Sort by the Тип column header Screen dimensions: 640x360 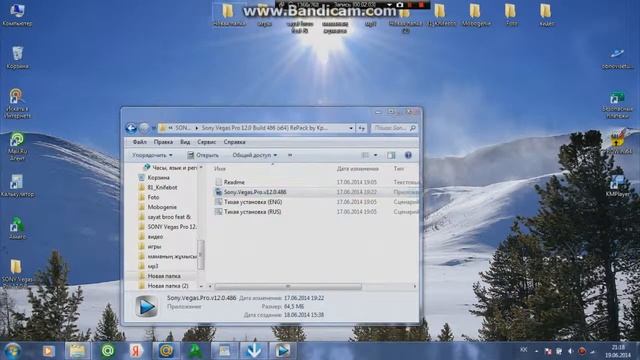tap(399, 169)
